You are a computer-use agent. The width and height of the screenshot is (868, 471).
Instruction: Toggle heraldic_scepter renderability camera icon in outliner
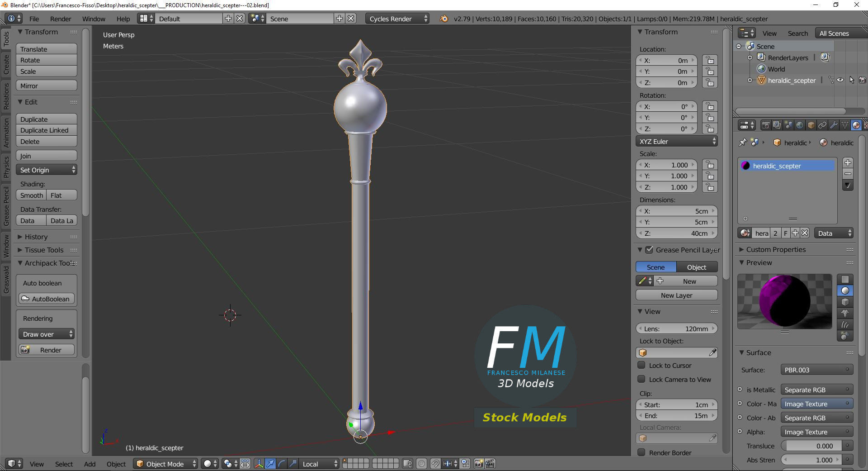click(x=863, y=80)
